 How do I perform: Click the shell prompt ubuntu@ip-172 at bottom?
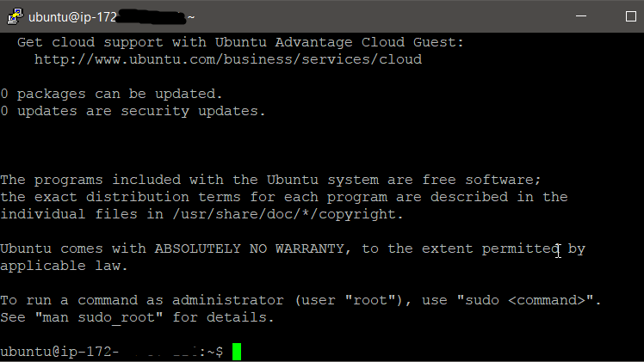(x=59, y=352)
